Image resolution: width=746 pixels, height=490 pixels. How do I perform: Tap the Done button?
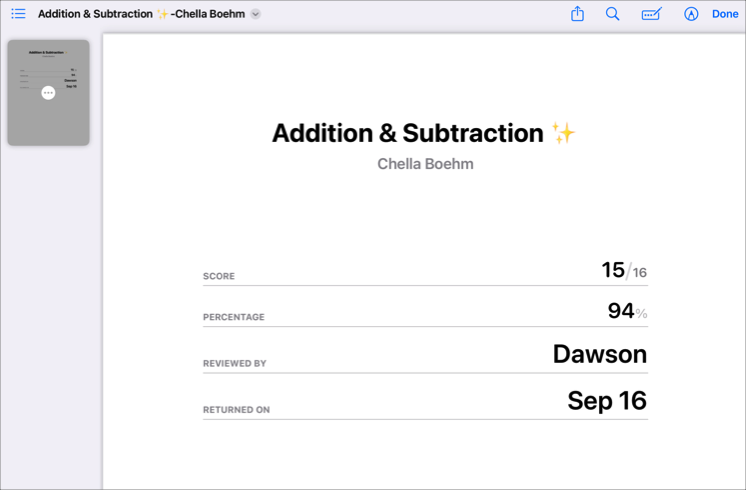point(725,14)
